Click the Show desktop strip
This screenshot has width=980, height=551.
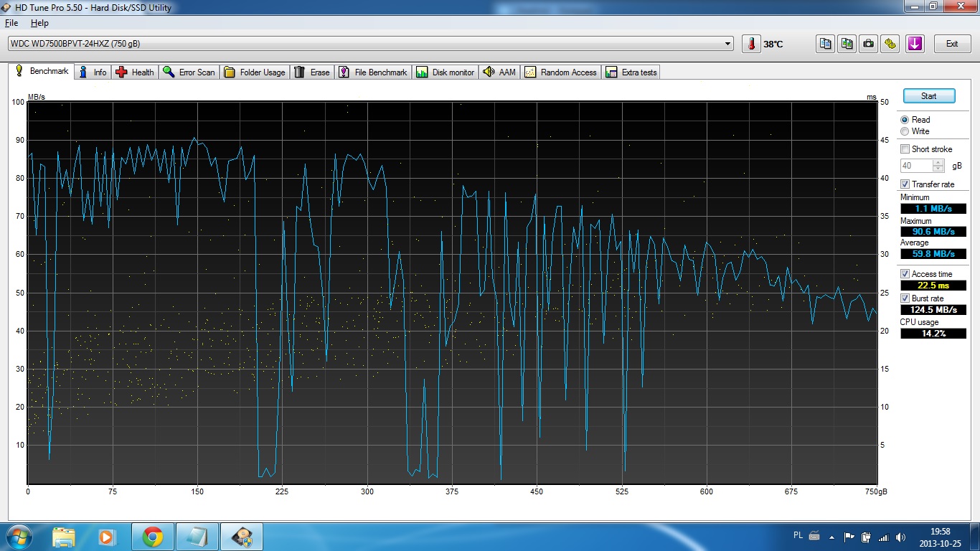(975, 537)
